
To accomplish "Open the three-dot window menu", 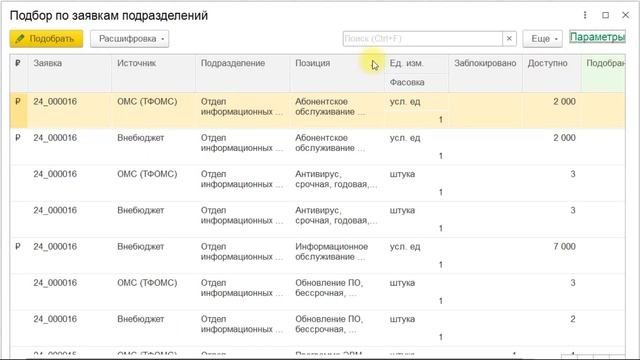I will [585, 15].
